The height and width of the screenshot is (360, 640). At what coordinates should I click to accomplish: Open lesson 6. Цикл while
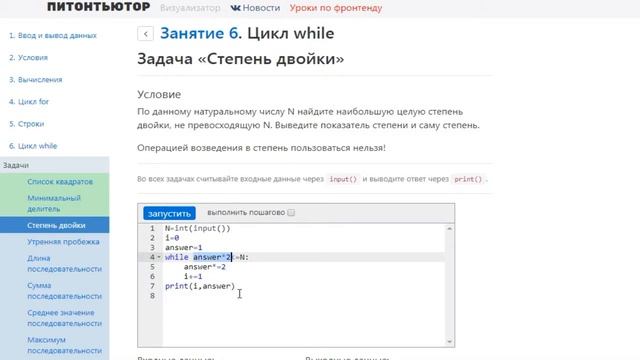pos(33,146)
